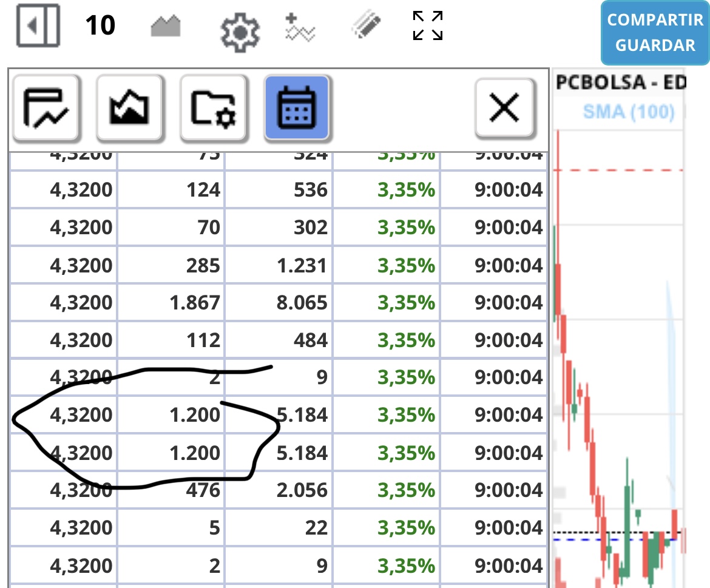The width and height of the screenshot is (710, 588).
Task: Collapse the side panel arrow icon
Action: point(38,25)
